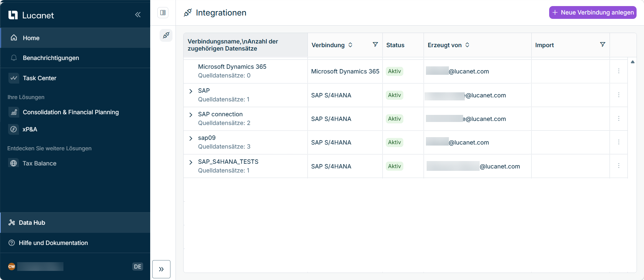Select the integrations plug icon in side strip
The width and height of the screenshot is (644, 280).
166,35
